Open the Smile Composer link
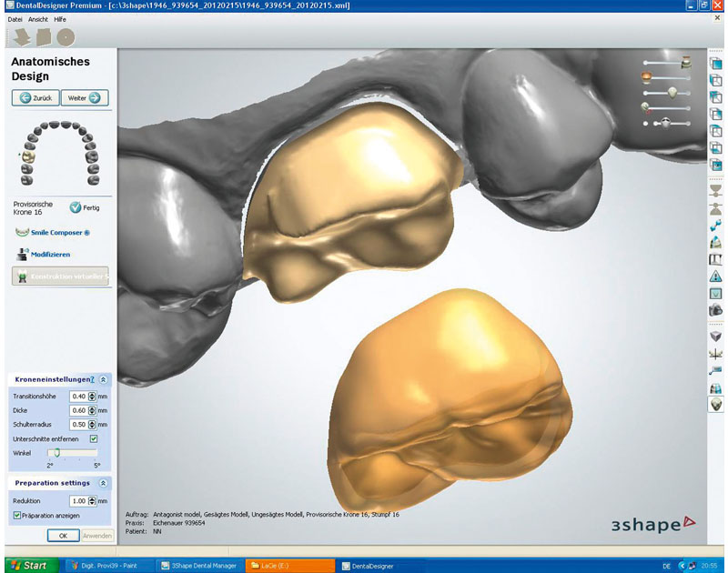The image size is (728, 573). (x=60, y=233)
